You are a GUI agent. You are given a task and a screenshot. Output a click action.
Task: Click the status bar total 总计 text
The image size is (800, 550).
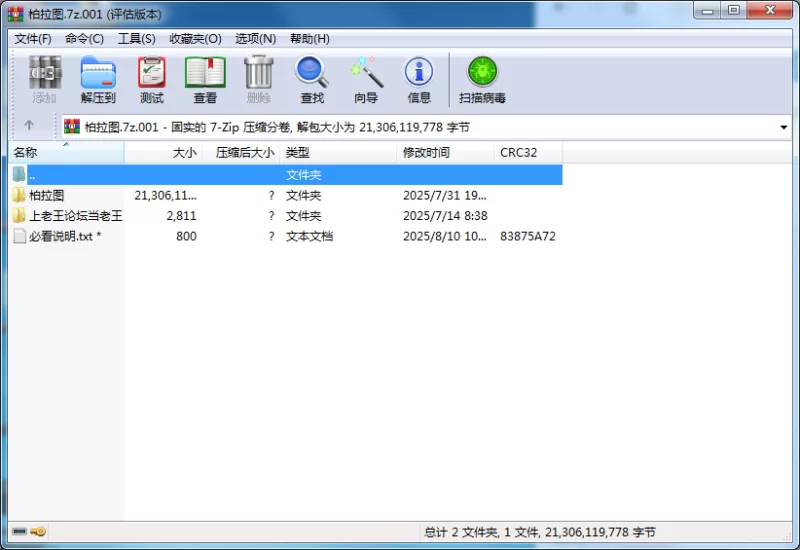click(540, 532)
